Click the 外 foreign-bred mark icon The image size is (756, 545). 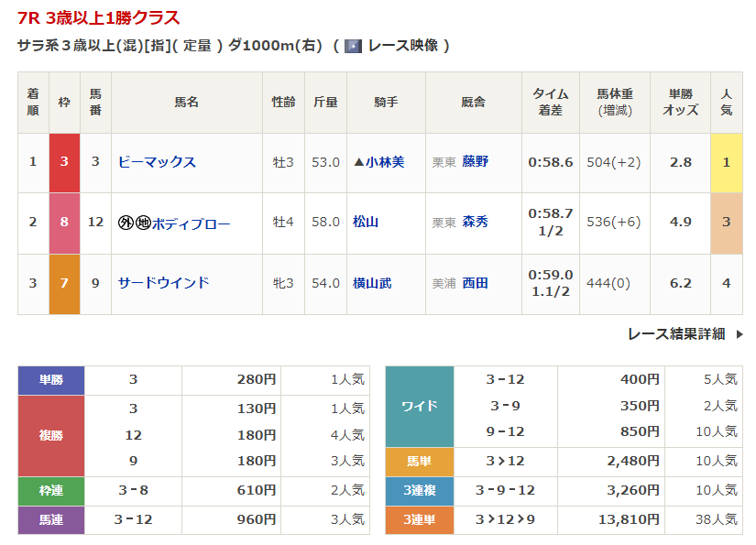point(126,223)
